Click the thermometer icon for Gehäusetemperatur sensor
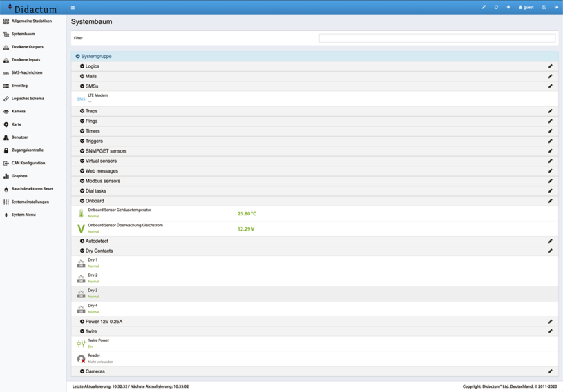 pos(81,213)
